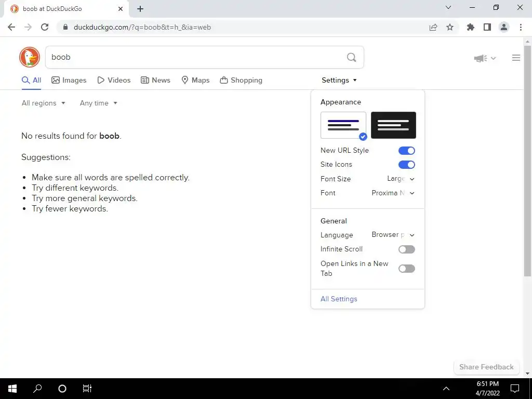
Task: Switch to Videos tab
Action: click(x=114, y=80)
